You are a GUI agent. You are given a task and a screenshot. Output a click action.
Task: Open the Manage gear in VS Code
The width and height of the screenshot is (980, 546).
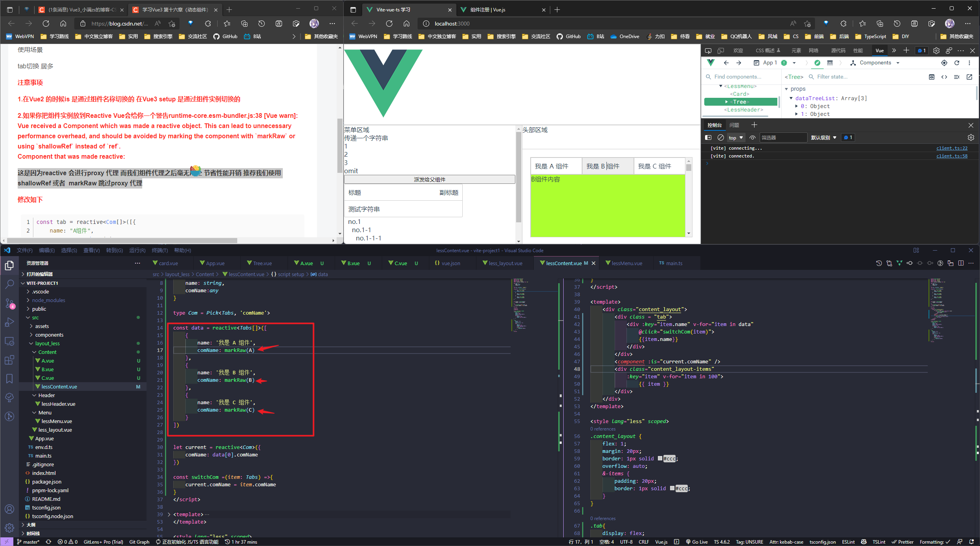pyautogui.click(x=9, y=528)
